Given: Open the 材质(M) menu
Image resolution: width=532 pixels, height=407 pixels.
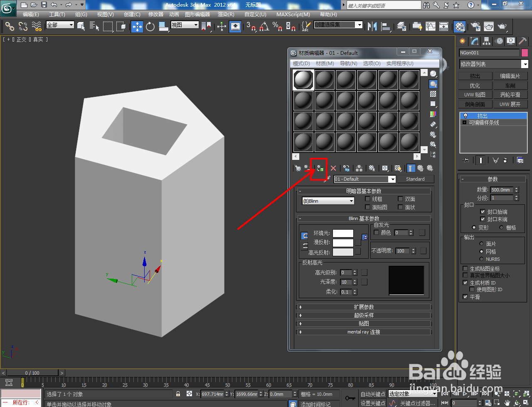Looking at the screenshot, I should point(325,64).
